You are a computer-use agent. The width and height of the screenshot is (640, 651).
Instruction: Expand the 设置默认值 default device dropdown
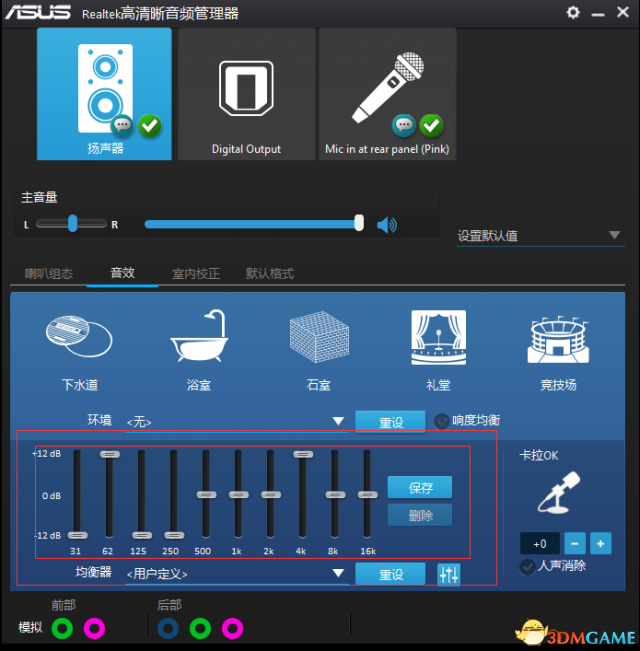pyautogui.click(x=614, y=236)
